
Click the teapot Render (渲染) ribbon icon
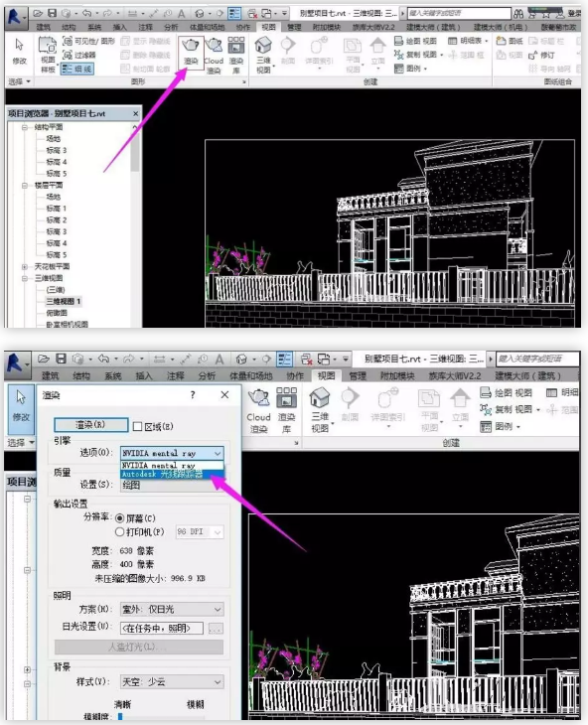click(x=191, y=53)
